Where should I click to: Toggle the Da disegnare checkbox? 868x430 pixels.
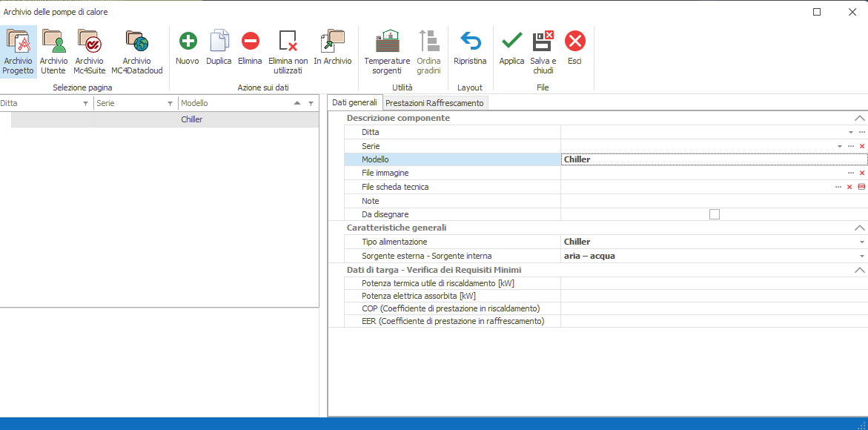tap(715, 214)
